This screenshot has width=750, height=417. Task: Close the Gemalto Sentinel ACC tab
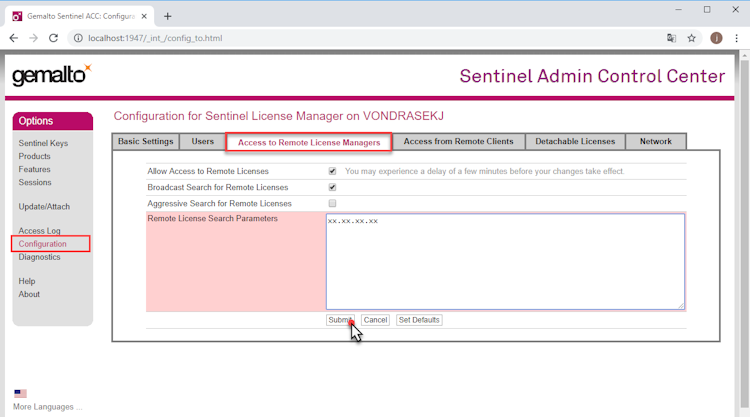(144, 16)
